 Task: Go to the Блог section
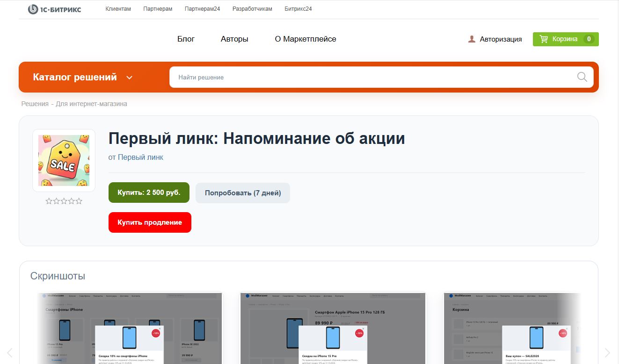tap(186, 39)
